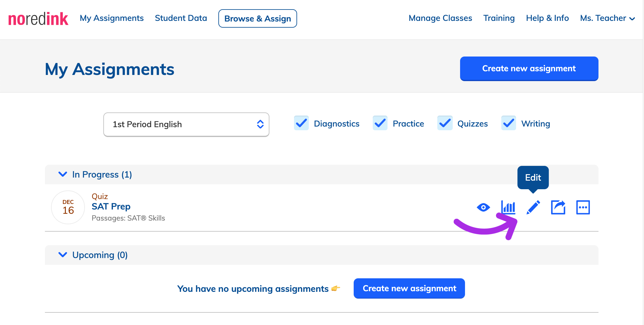The height and width of the screenshot is (325, 644).
Task: Click the DEC 16 date badge
Action: pos(68,207)
